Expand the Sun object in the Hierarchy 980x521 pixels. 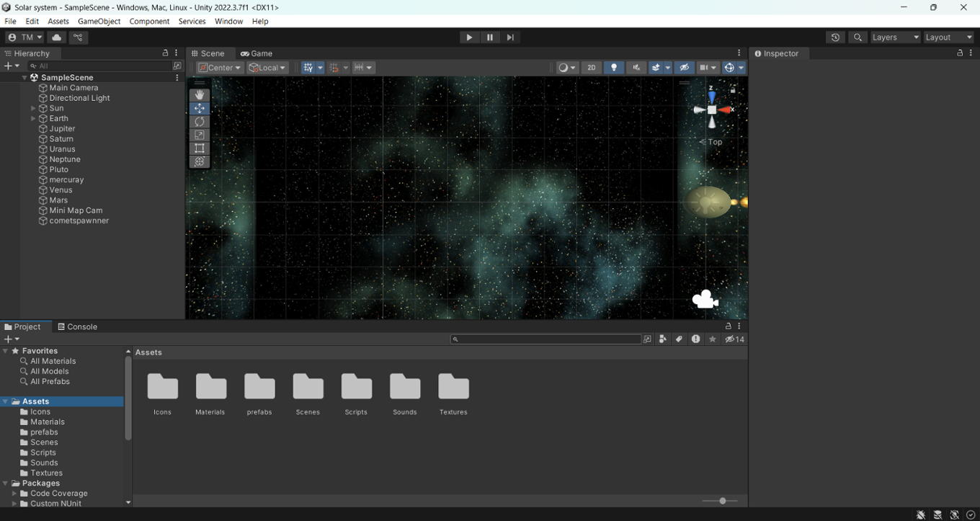[x=32, y=108]
